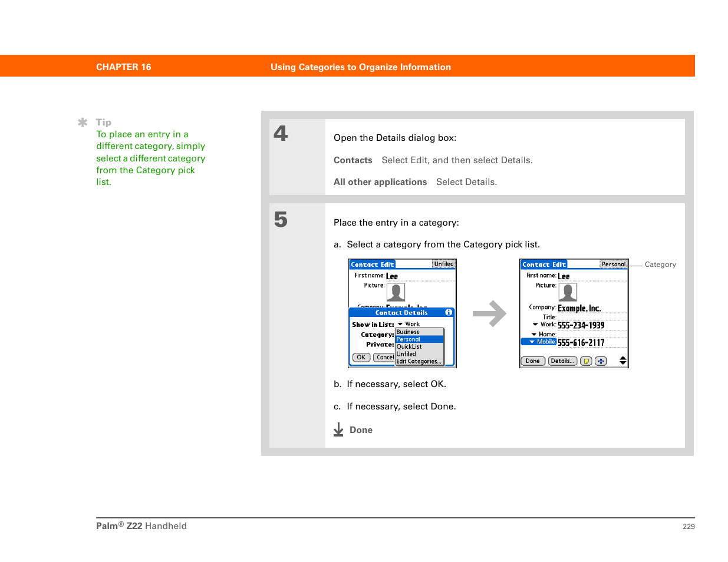Click the Tip asterisk icon
The height and width of the screenshot is (562, 728).
click(x=83, y=123)
